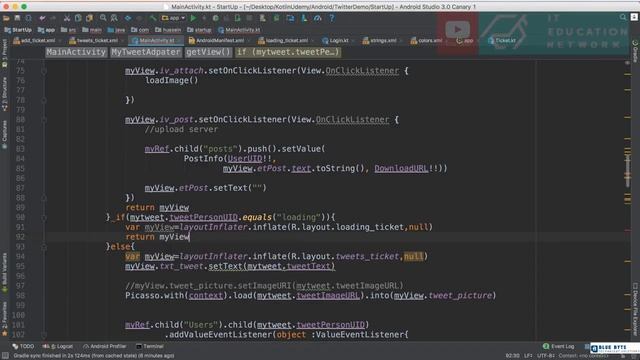Screen dimensions: 640x360
Task: Toggle fold marker at line 88
Action: pyautogui.click(x=44, y=198)
